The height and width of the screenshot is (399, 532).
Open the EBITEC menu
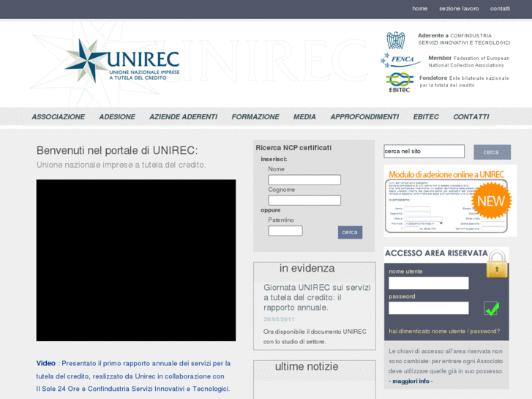pyautogui.click(x=426, y=117)
